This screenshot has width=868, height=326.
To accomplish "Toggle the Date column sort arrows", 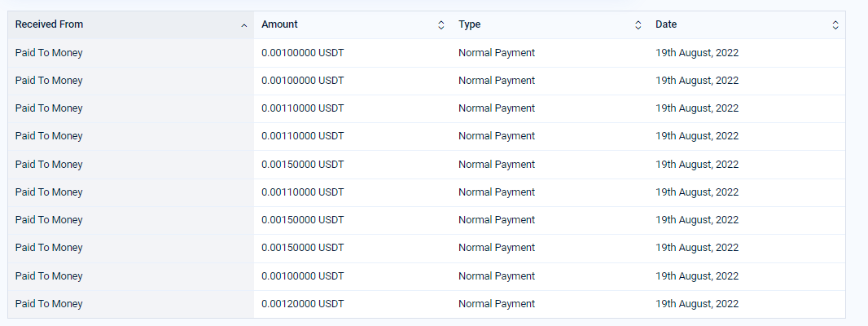I will pyautogui.click(x=835, y=25).
